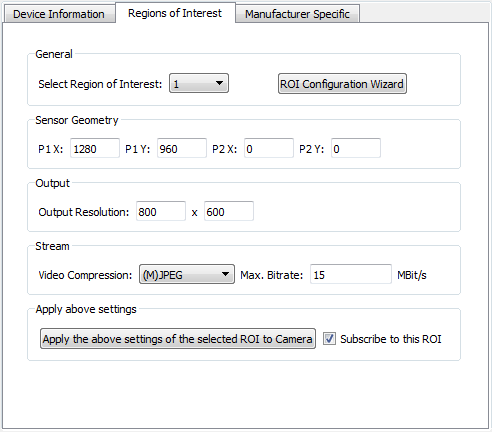This screenshot has width=492, height=432.
Task: Click the output width field showing 800
Action: 161,211
